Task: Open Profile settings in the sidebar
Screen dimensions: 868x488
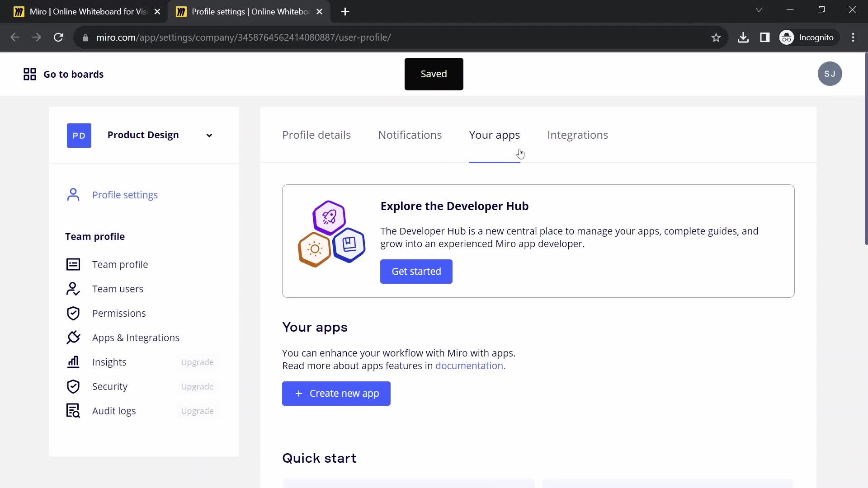Action: coord(125,195)
